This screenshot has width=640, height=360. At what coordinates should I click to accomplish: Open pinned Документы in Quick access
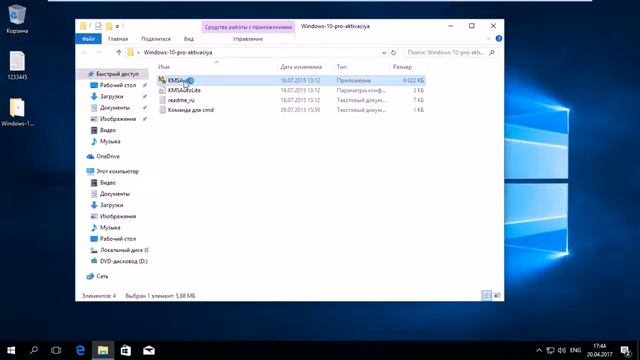coord(115,107)
